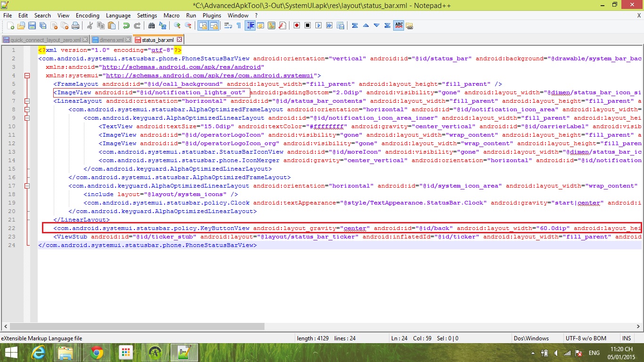The image size is (644, 362).
Task: Collapse the fold marker on line 8
Action: pos(27,109)
